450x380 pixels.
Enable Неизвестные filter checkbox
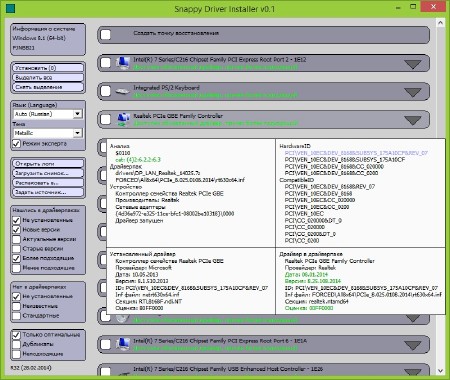[x=16, y=306]
